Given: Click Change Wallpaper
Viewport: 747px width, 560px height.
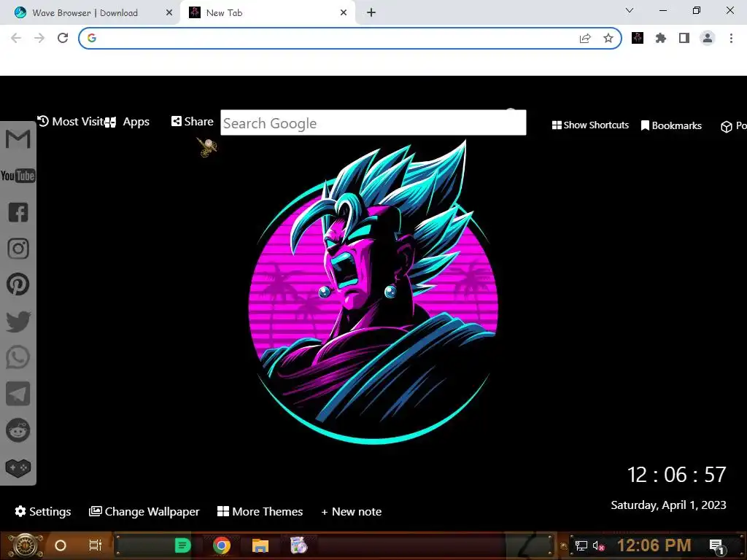Looking at the screenshot, I should click(144, 511).
